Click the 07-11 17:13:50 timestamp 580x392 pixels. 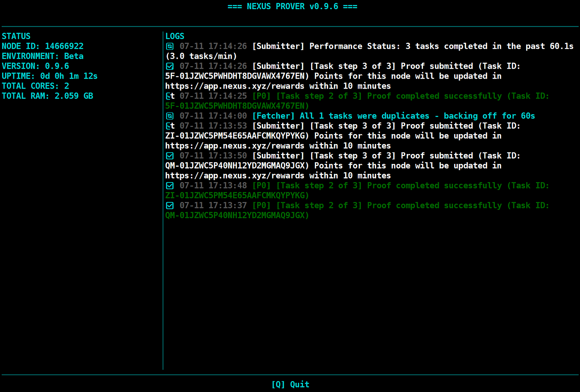pyautogui.click(x=213, y=155)
